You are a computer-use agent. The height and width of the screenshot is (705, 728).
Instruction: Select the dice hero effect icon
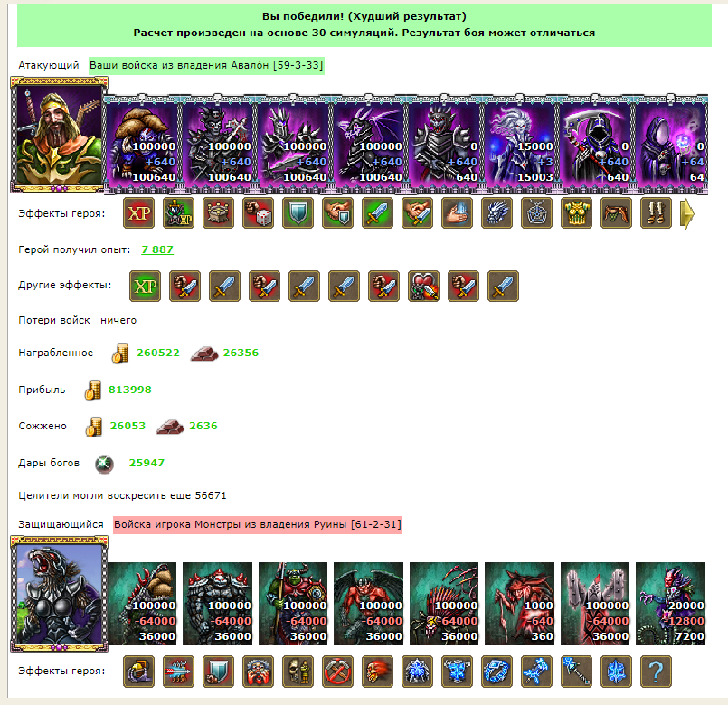click(258, 213)
